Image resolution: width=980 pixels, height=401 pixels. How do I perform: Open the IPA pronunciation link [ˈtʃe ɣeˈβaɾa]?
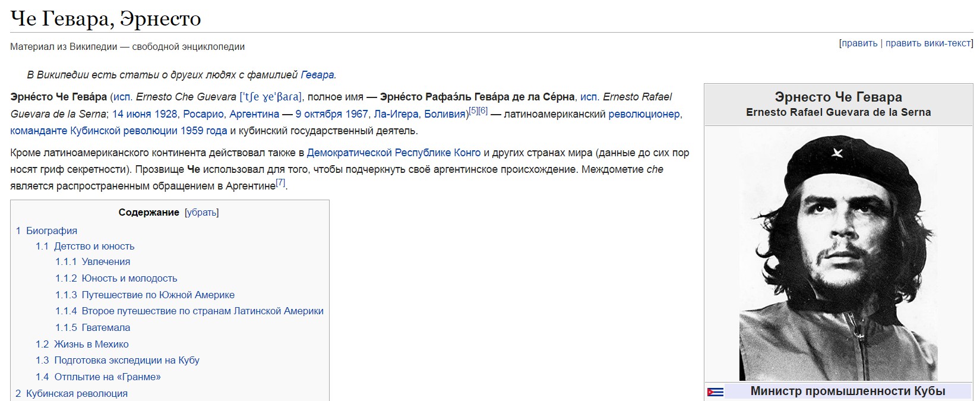click(270, 97)
